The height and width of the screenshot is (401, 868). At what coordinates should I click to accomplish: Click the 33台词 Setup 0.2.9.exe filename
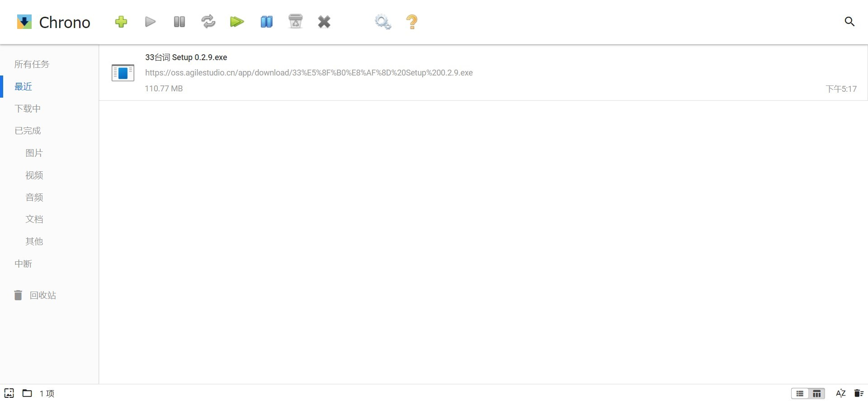(x=186, y=57)
